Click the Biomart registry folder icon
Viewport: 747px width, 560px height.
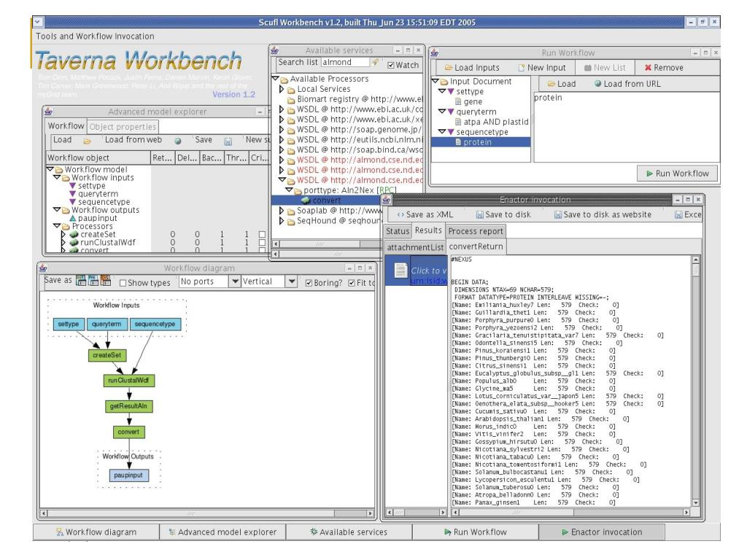click(291, 99)
